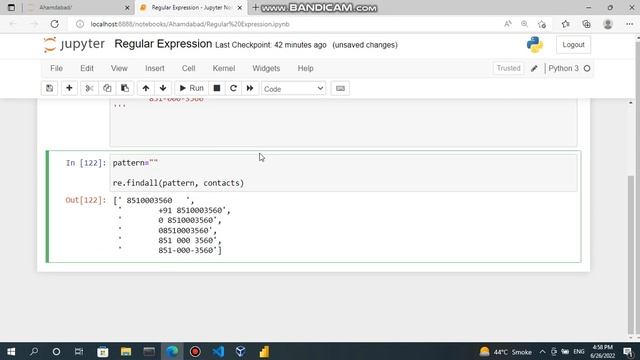The height and width of the screenshot is (360, 640).
Task: Open browser Collections icon
Action: click(586, 24)
